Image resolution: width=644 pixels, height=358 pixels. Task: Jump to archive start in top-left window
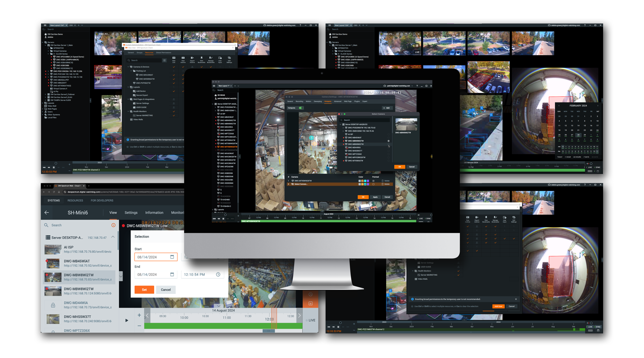[44, 167]
